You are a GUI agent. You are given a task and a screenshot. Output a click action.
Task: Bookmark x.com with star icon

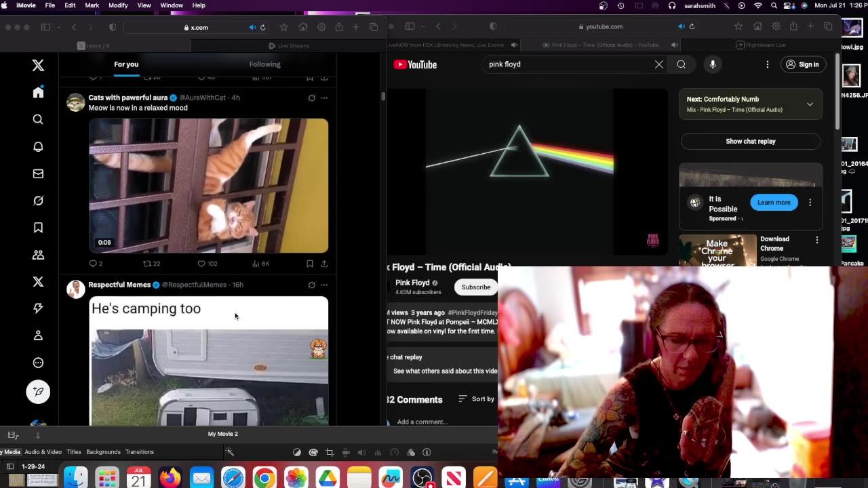tap(283, 27)
